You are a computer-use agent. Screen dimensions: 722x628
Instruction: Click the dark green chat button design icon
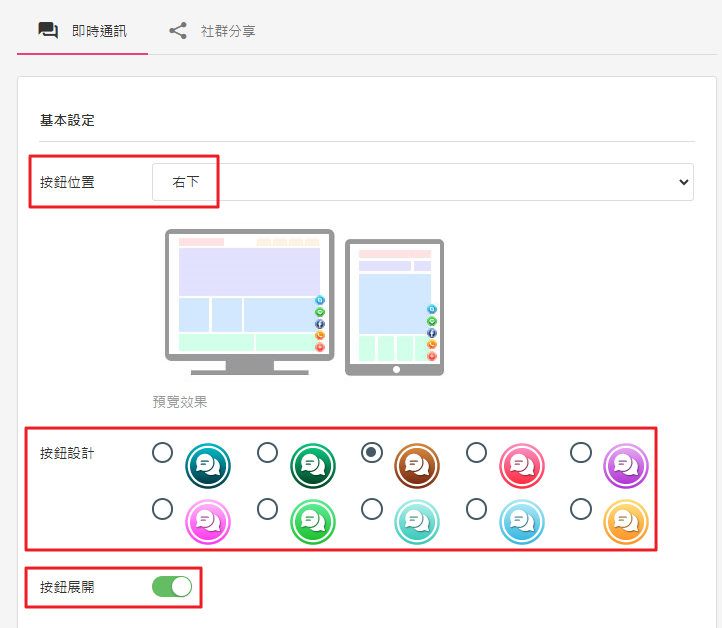[x=313, y=466]
